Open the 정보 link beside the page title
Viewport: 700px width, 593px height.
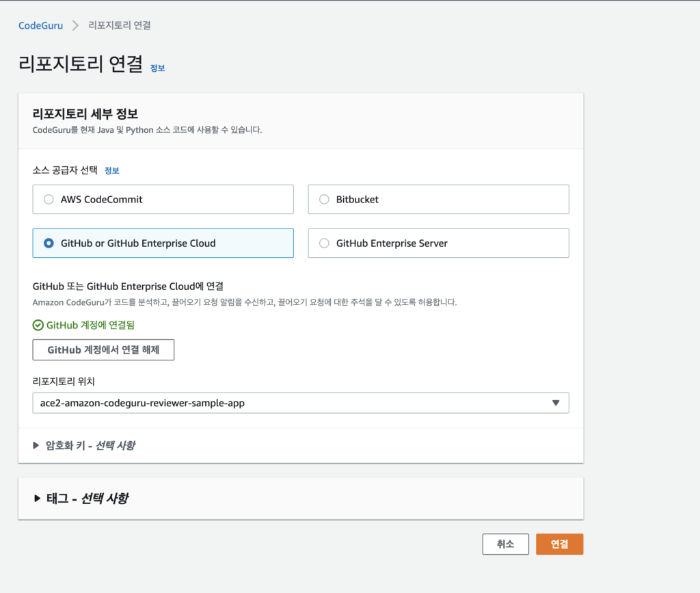point(158,68)
